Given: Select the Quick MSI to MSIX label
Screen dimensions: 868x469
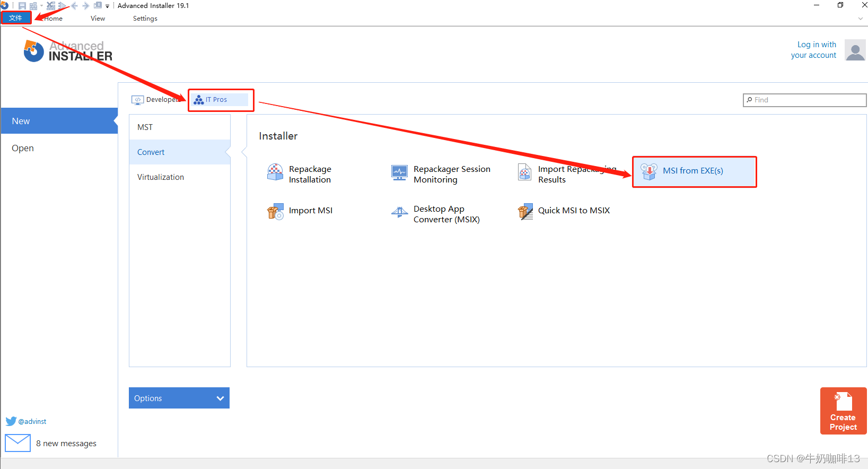Looking at the screenshot, I should pos(574,211).
